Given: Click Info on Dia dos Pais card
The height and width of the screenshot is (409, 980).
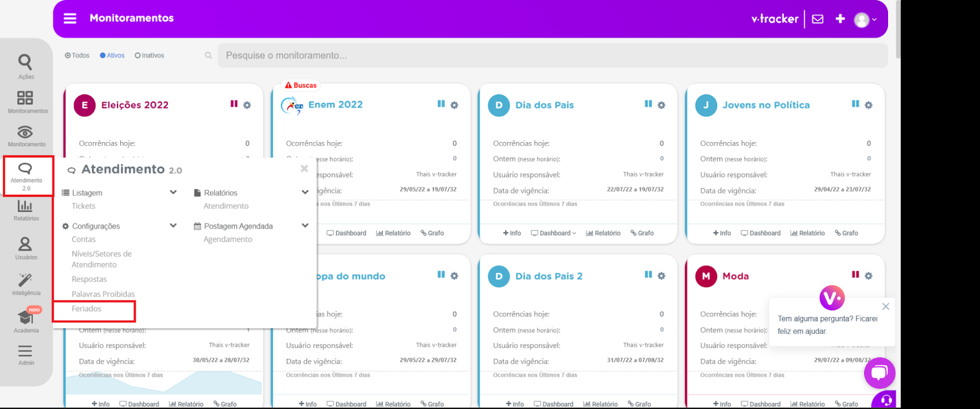Looking at the screenshot, I should (x=512, y=233).
